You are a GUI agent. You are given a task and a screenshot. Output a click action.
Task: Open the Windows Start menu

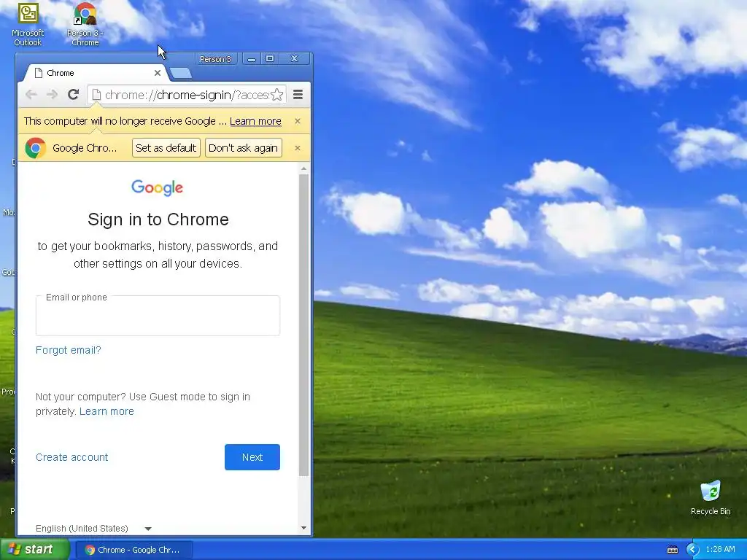[x=35, y=550]
